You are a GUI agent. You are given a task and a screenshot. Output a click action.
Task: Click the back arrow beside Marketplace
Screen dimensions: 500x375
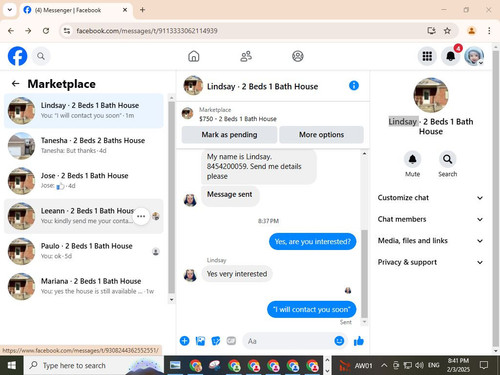pyautogui.click(x=15, y=84)
